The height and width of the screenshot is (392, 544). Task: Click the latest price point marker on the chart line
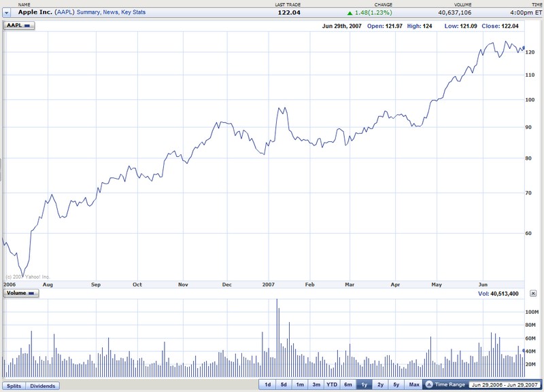[524, 48]
